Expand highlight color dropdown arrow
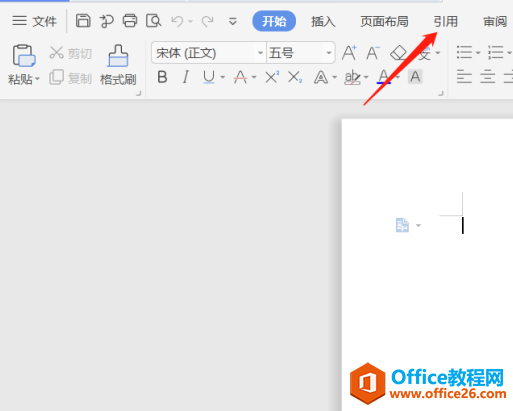Viewport: 513px width, 411px height. [366, 78]
